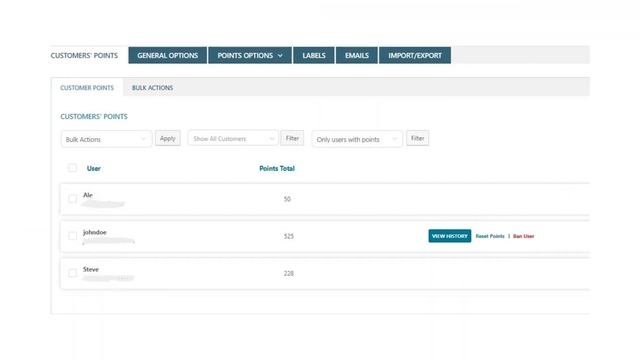Screen dimensions: 640x360
Task: Click the username Ale
Action: [x=88, y=195]
